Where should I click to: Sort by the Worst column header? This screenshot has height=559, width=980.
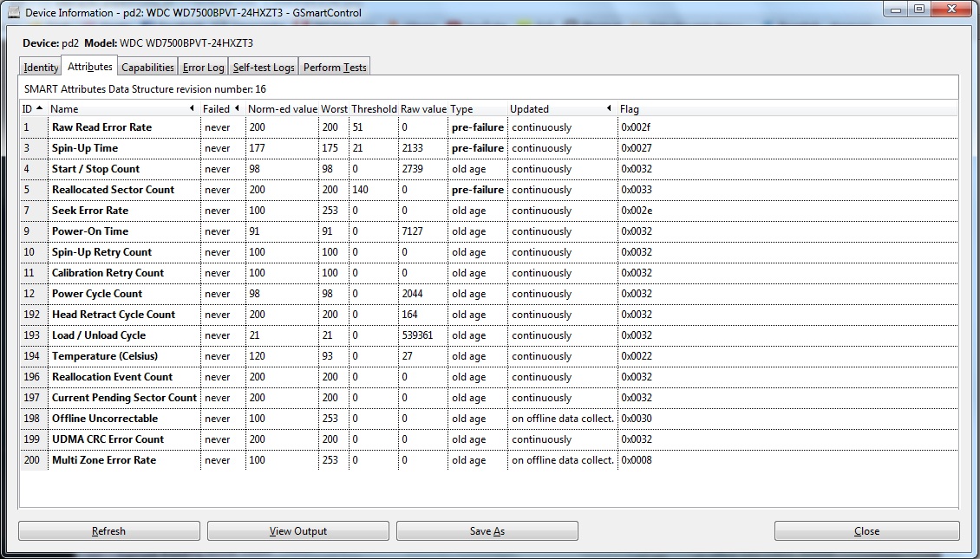pyautogui.click(x=334, y=108)
